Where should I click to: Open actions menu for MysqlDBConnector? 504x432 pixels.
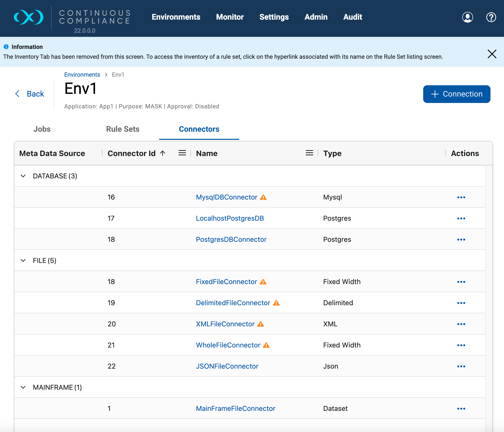point(461,197)
